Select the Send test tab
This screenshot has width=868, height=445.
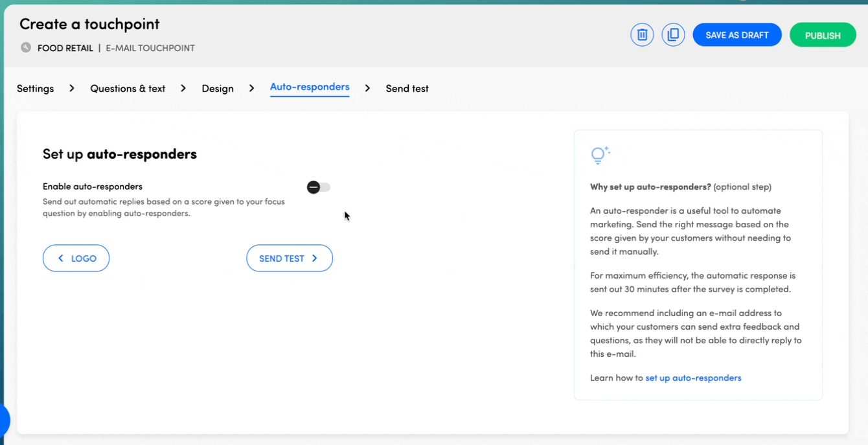tap(407, 88)
